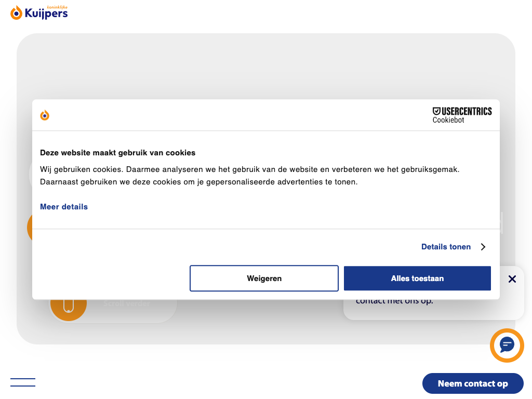Close the chat popup with X
This screenshot has height=399, width=532.
tap(512, 279)
